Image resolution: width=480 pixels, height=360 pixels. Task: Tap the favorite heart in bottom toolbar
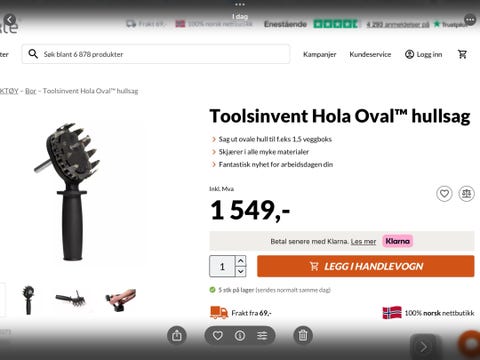(x=218, y=336)
